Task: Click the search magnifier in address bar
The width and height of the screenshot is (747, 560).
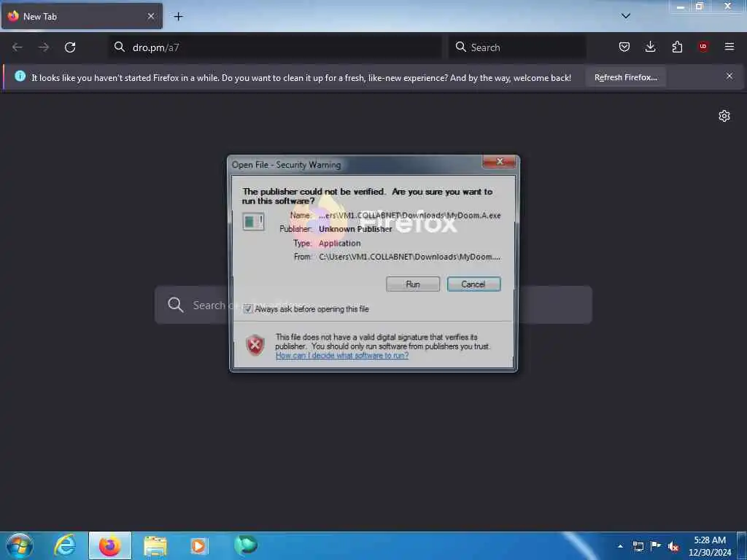Action: (x=119, y=47)
